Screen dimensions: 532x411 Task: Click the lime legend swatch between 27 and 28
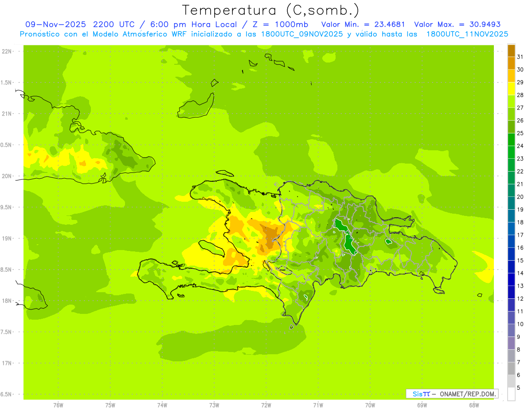(x=511, y=101)
